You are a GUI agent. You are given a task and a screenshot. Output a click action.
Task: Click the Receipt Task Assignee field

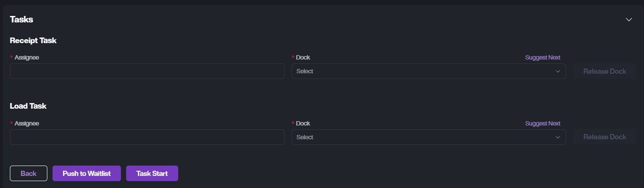[x=147, y=71]
